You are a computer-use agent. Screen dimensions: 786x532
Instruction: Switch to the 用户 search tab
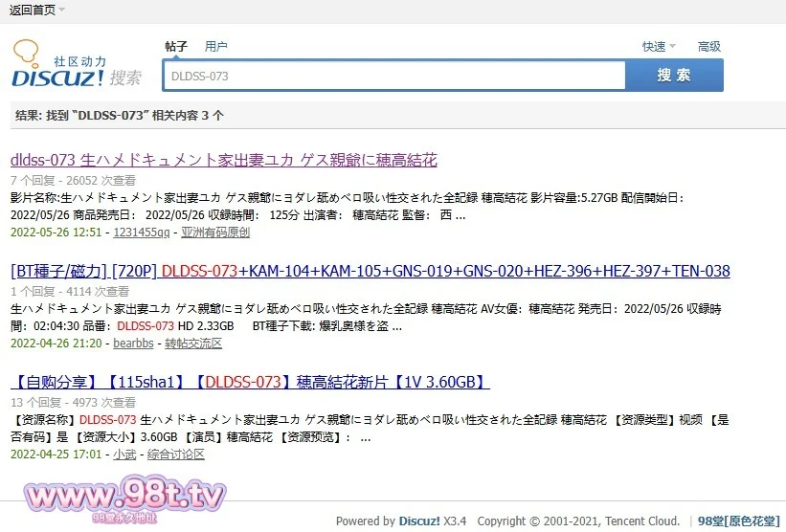[x=216, y=47]
